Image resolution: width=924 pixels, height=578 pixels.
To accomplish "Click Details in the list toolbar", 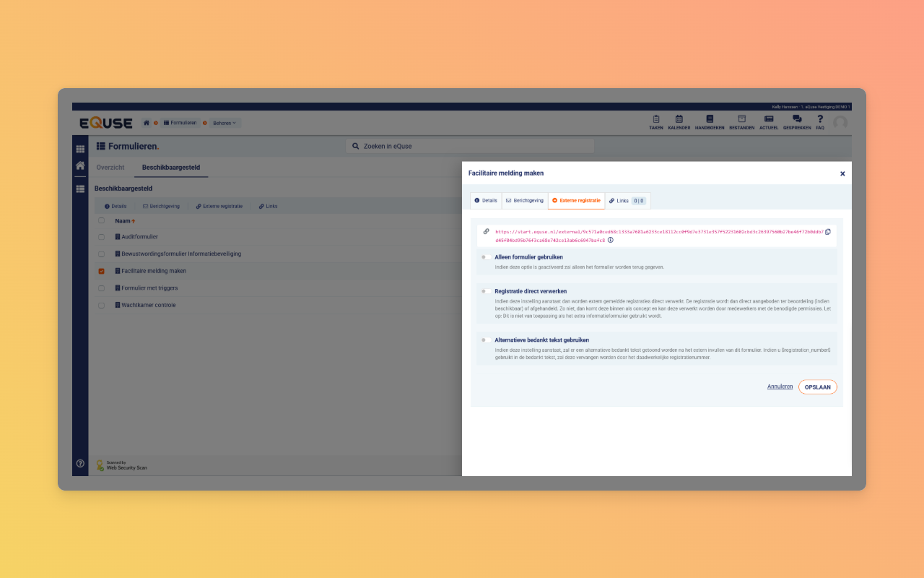I will click(x=115, y=207).
